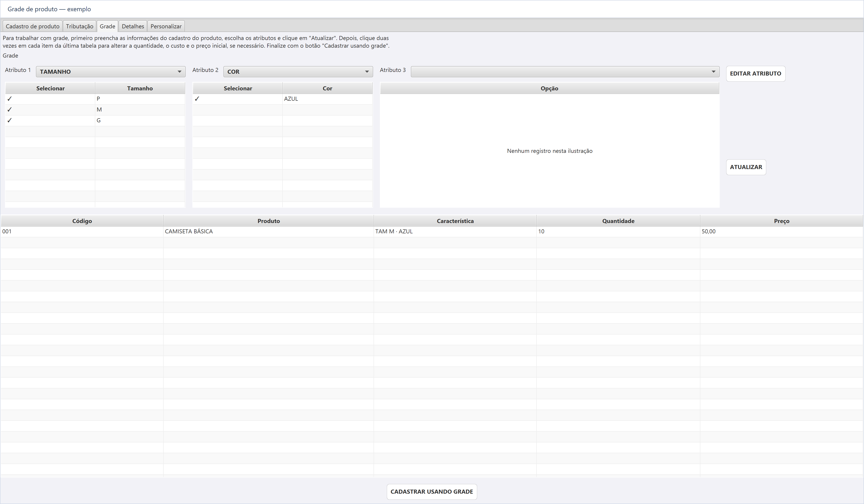Open the Detalhes tab
Screen dimensions: 864x504
[x=133, y=26]
